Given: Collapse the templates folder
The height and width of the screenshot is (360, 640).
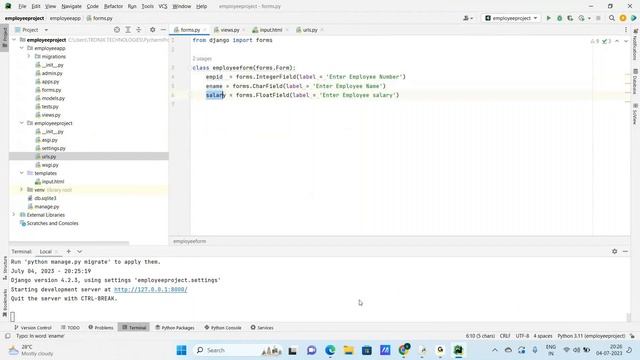Looking at the screenshot, I should point(22,173).
